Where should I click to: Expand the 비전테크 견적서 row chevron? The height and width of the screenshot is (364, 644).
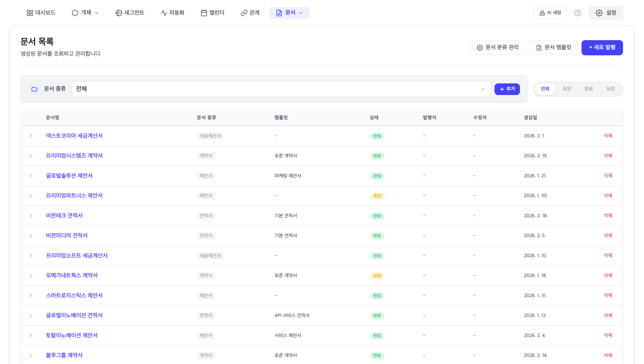coord(31,215)
